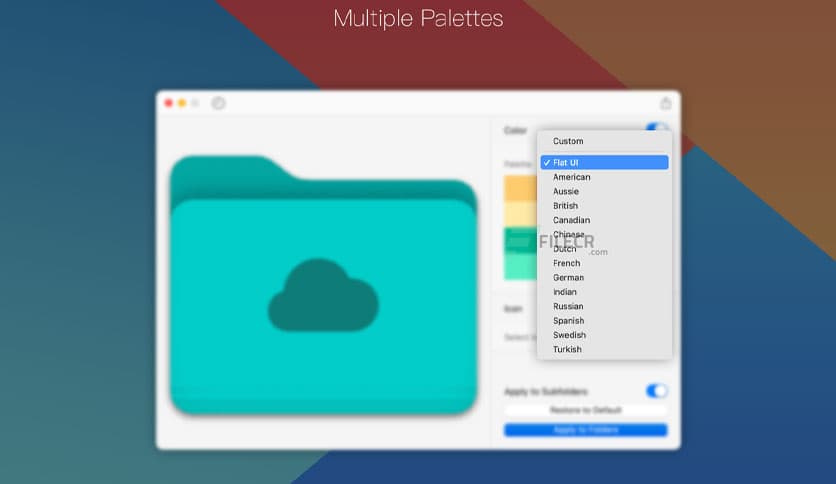Click the blue Apply to Folders button

(585, 430)
